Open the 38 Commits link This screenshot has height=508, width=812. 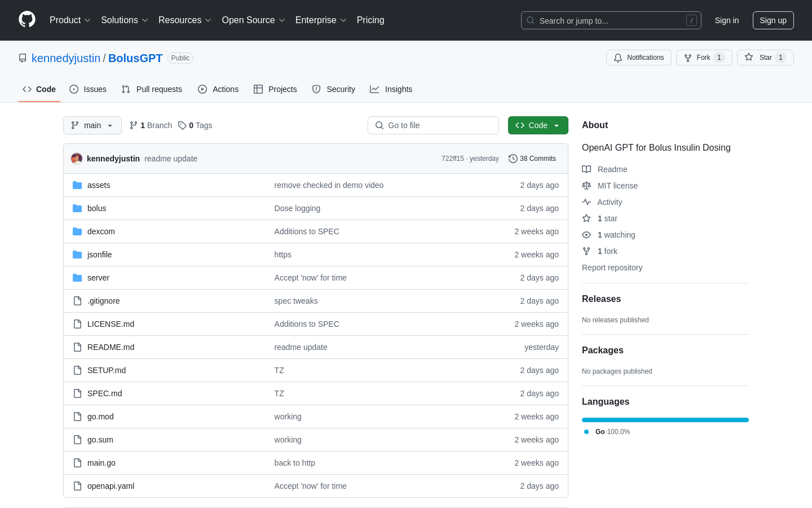[532, 159]
